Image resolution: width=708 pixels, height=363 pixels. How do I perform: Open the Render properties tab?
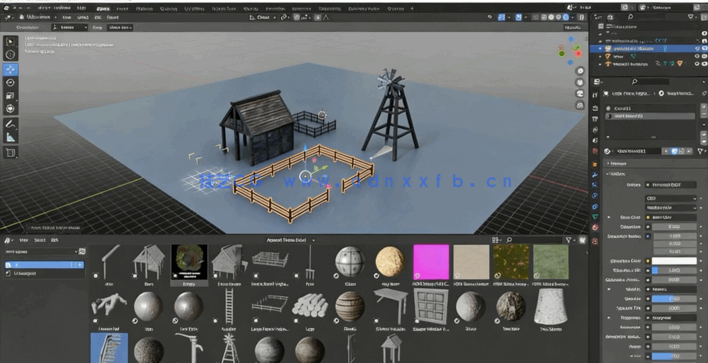pos(596,108)
